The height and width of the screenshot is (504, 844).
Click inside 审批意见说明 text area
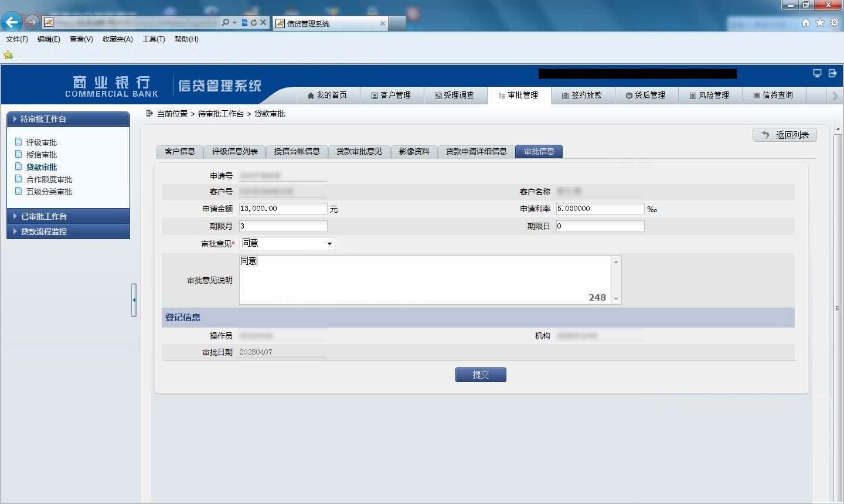tap(425, 280)
